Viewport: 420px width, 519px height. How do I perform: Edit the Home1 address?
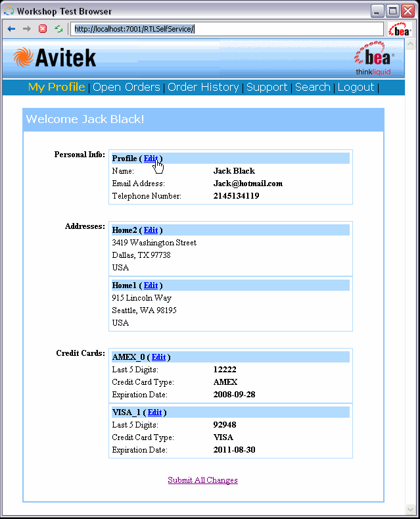pos(151,285)
